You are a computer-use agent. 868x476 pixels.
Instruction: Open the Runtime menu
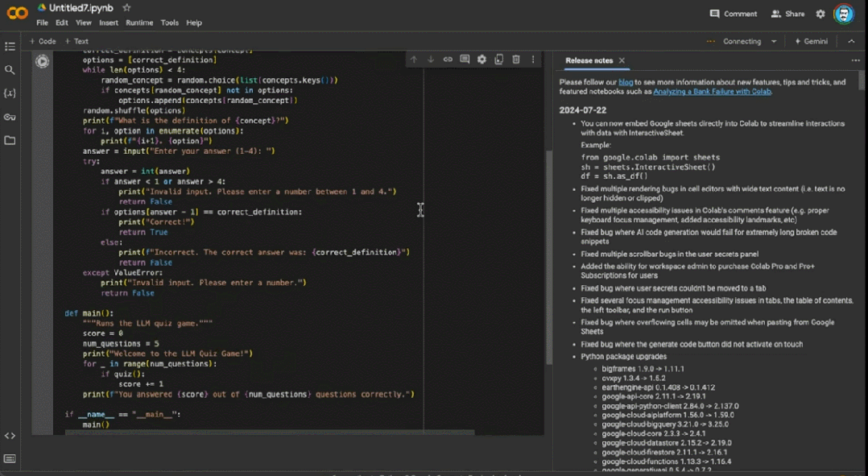pyautogui.click(x=139, y=23)
